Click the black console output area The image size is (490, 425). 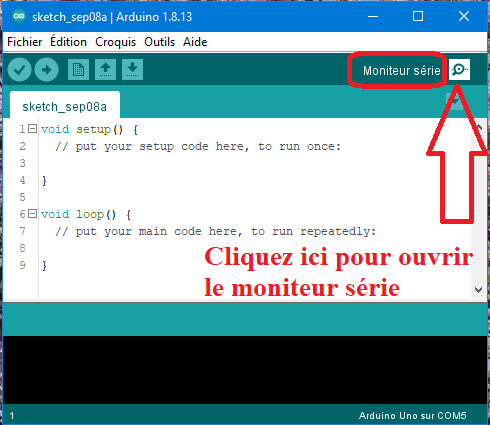(x=245, y=370)
